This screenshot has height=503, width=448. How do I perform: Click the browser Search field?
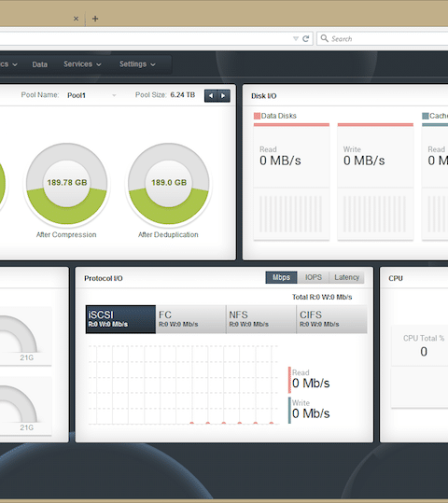[383, 39]
